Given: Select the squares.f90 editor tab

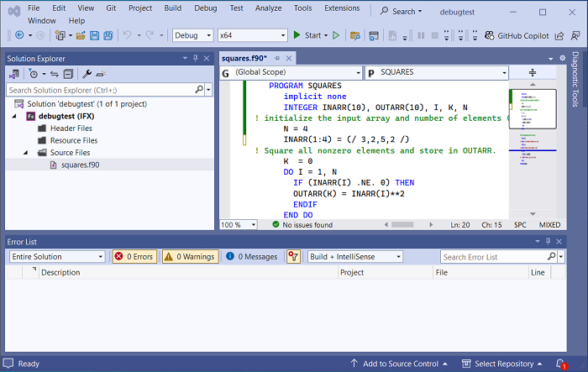Looking at the screenshot, I should click(244, 58).
